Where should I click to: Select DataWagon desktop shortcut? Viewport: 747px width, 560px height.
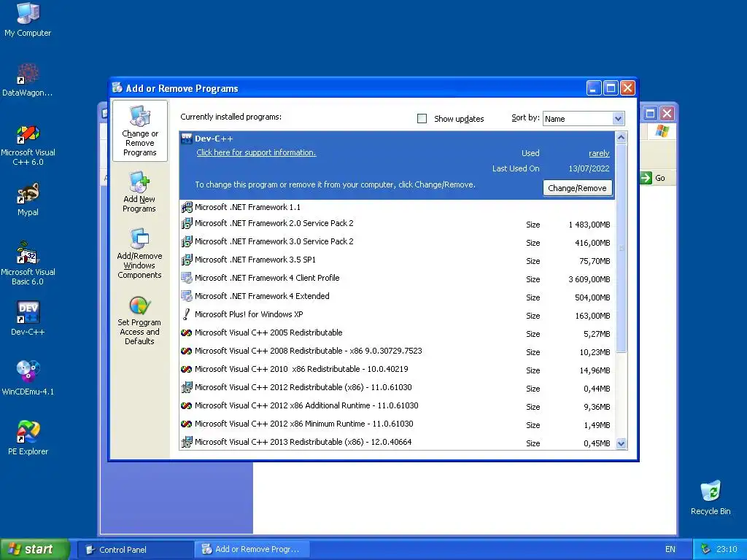28,80
